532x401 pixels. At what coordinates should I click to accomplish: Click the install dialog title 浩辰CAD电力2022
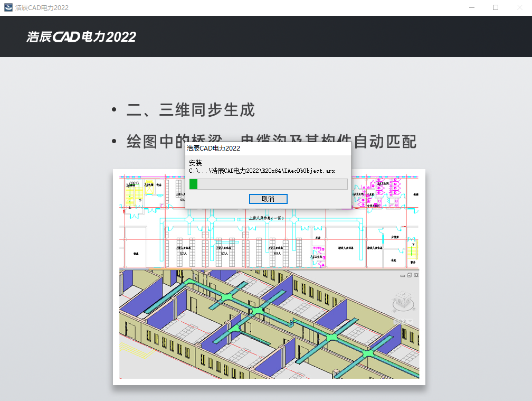[213, 148]
